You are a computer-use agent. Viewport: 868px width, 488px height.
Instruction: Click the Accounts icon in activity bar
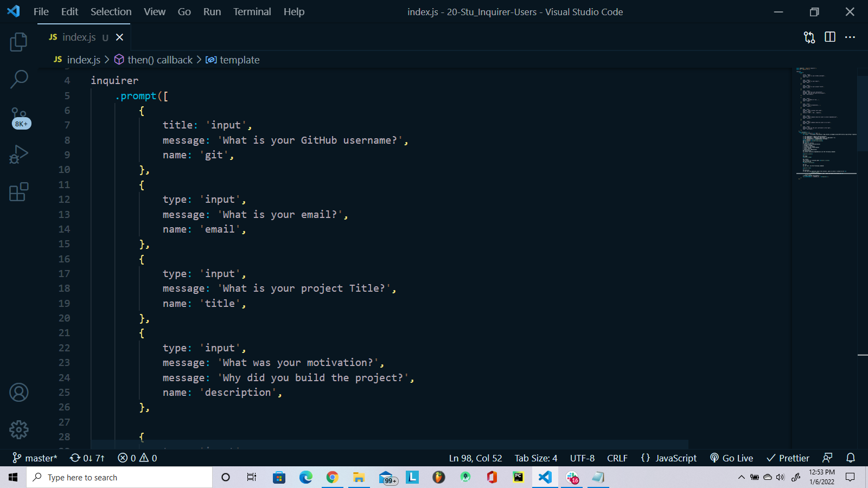(18, 392)
